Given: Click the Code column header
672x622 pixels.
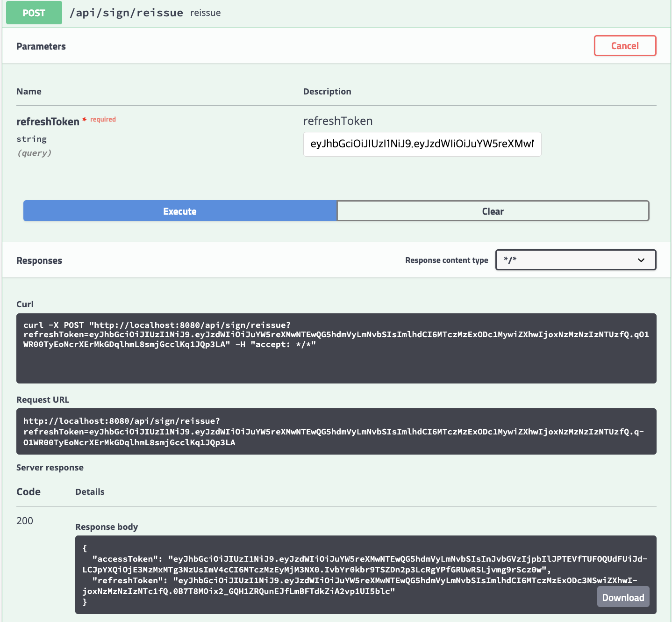Looking at the screenshot, I should coord(29,492).
